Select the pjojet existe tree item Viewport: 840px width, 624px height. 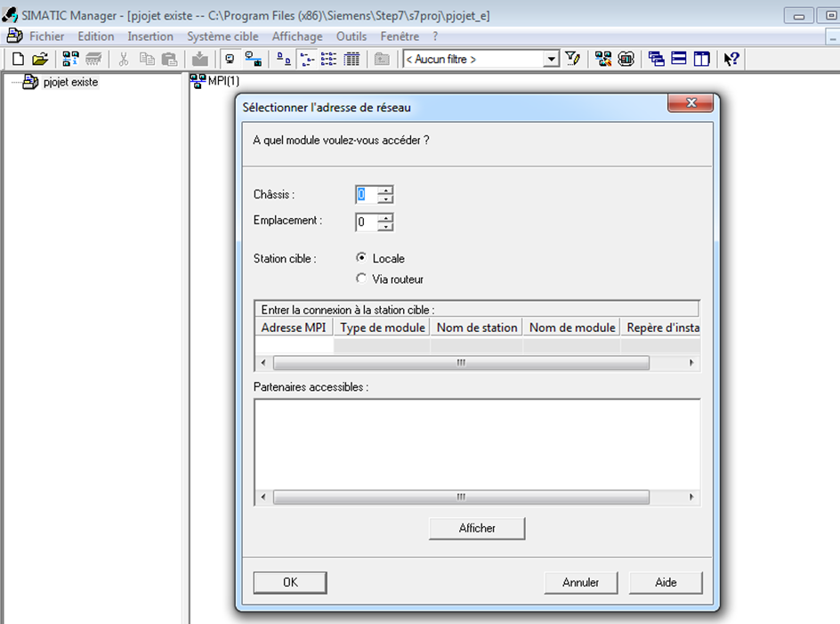tap(70, 82)
